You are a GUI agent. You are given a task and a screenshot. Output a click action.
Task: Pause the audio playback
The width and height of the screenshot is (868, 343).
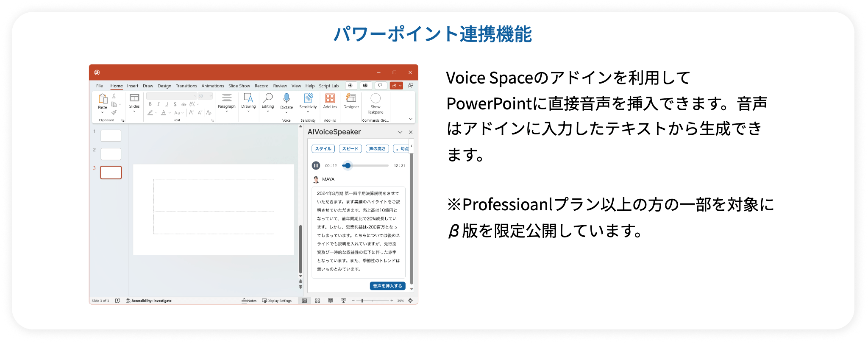pos(316,165)
